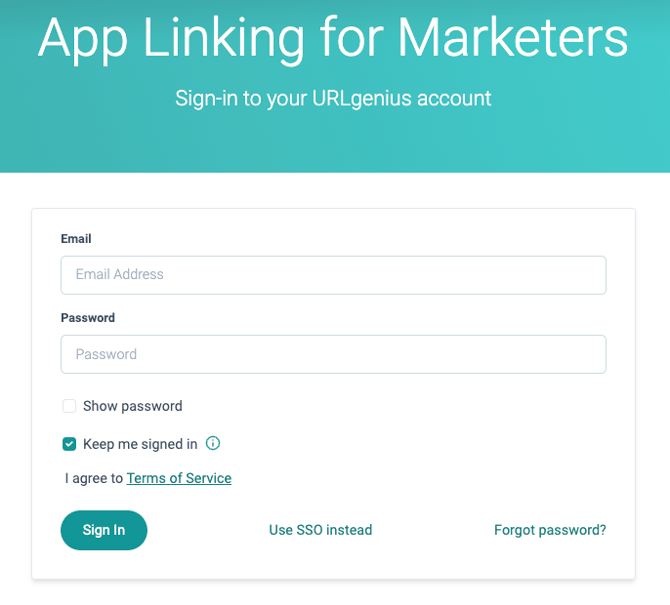Click the App Linking for Marketers heading
The width and height of the screenshot is (670, 605).
tap(333, 37)
